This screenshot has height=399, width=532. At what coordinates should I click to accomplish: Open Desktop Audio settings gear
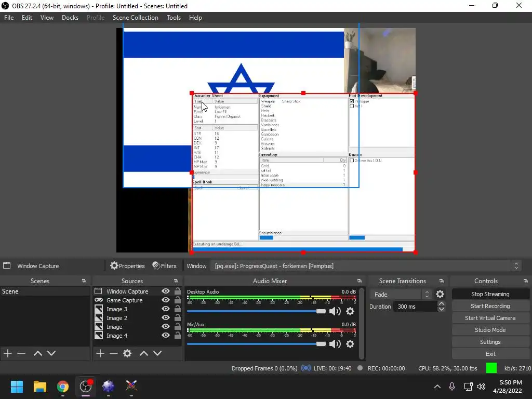(x=350, y=311)
